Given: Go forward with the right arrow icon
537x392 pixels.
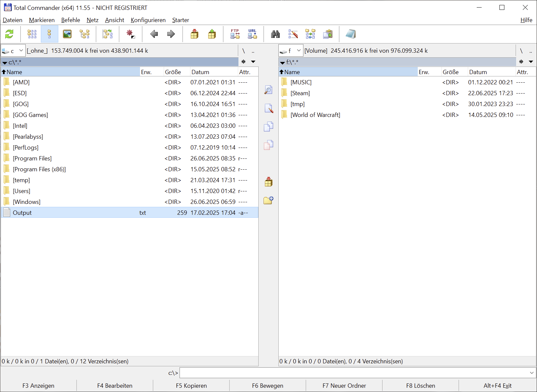Looking at the screenshot, I should click(171, 34).
